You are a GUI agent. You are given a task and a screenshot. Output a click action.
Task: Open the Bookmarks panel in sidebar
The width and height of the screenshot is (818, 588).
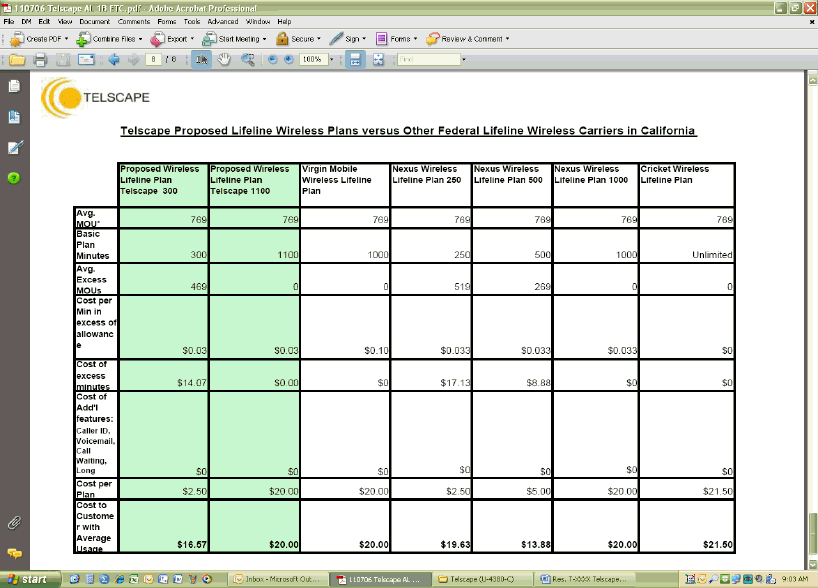pyautogui.click(x=14, y=117)
